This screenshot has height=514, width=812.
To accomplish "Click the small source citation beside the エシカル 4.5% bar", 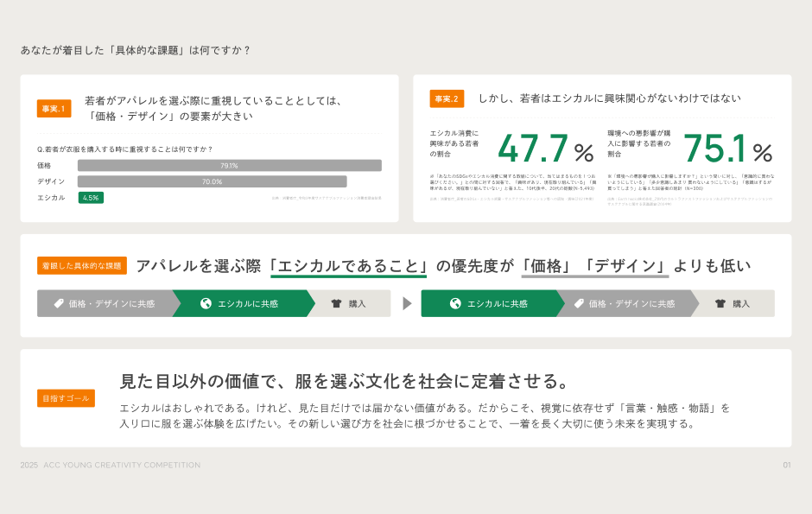I will click(x=327, y=198).
